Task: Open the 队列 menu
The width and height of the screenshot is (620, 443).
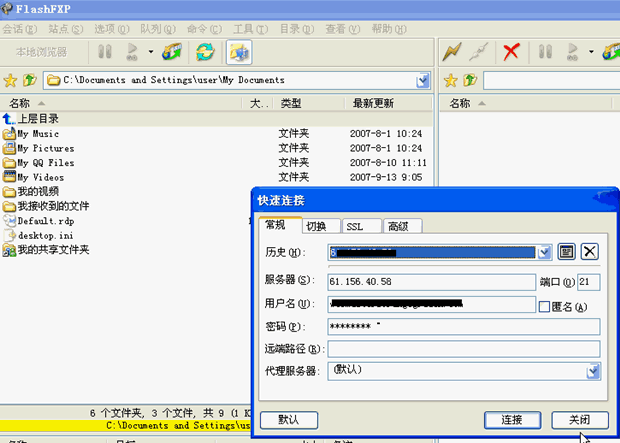Action: pyautogui.click(x=158, y=29)
